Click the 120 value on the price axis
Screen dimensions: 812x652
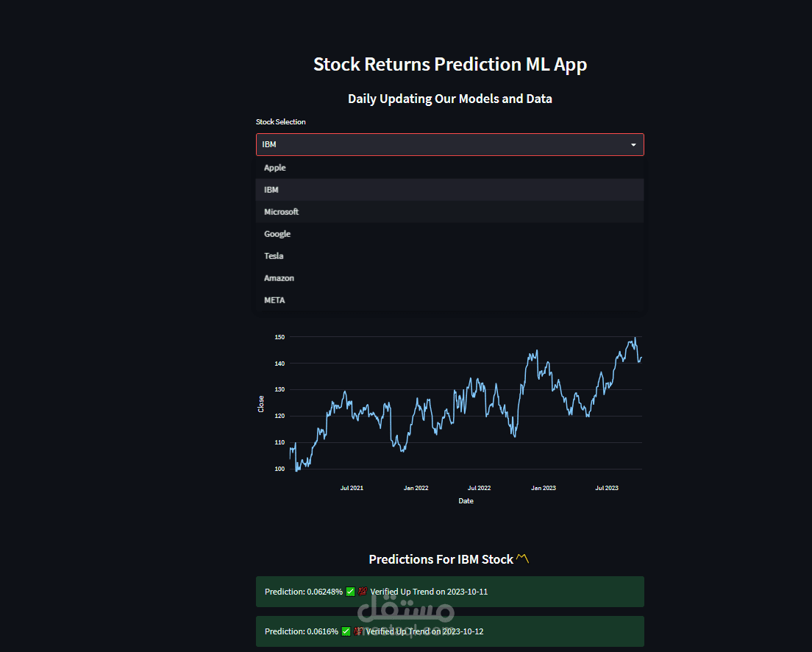(279, 416)
